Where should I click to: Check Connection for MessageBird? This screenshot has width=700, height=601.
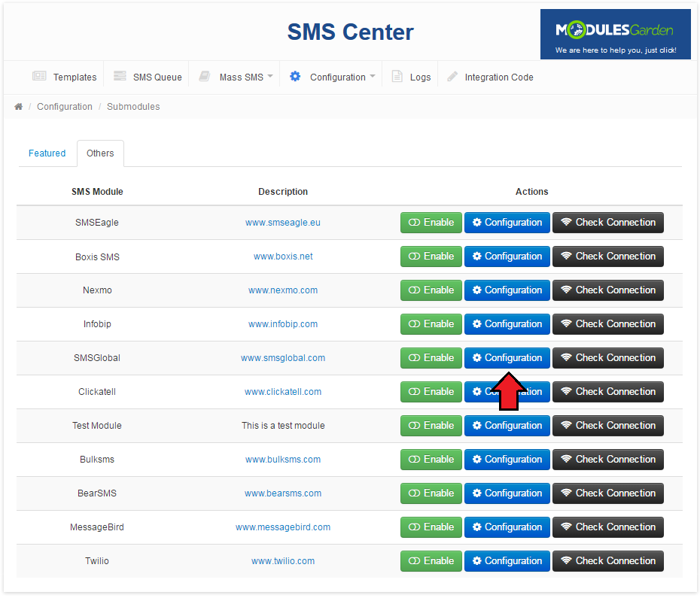608,527
